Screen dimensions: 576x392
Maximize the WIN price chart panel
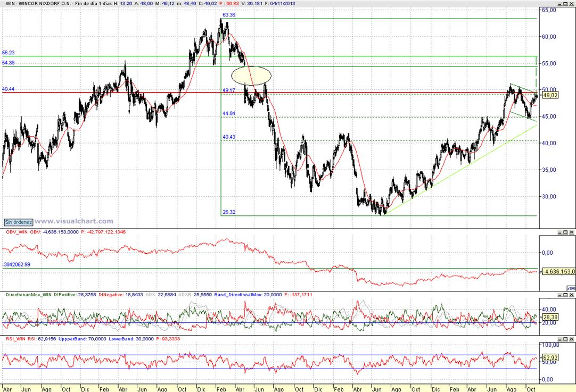pyautogui.click(x=566, y=3)
